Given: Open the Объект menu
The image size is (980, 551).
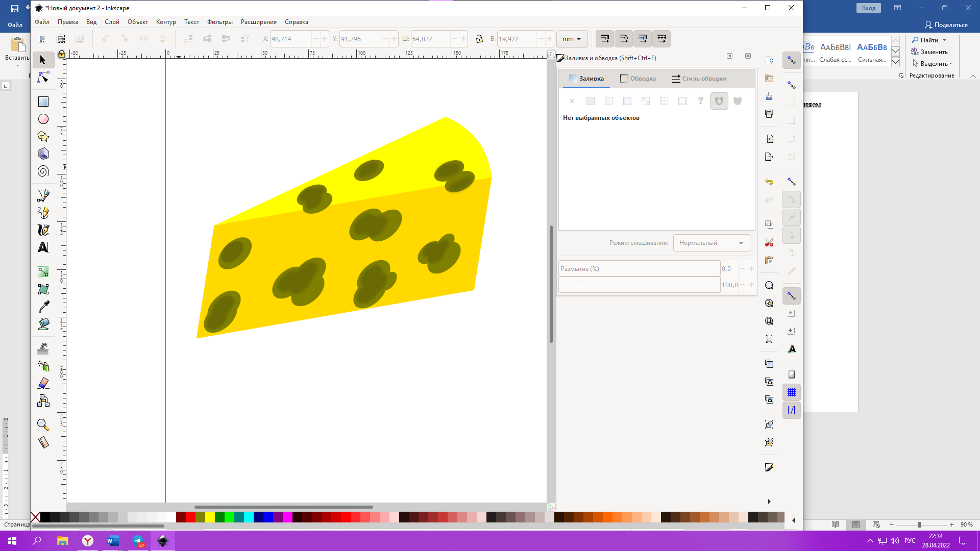Looking at the screenshot, I should coord(138,22).
